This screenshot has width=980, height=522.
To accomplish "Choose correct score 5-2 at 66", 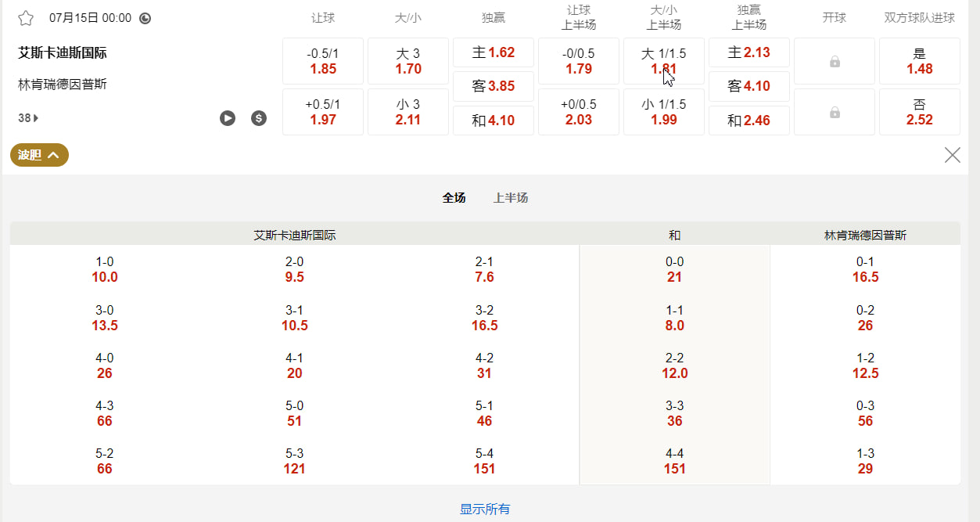I will [105, 461].
